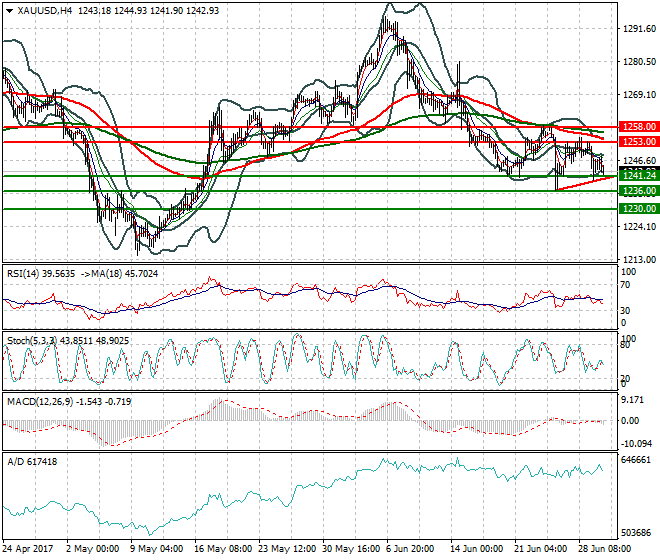This screenshot has height=560, width=660.
Task: Select the red 1258.00 resistance price label
Action: coord(637,127)
